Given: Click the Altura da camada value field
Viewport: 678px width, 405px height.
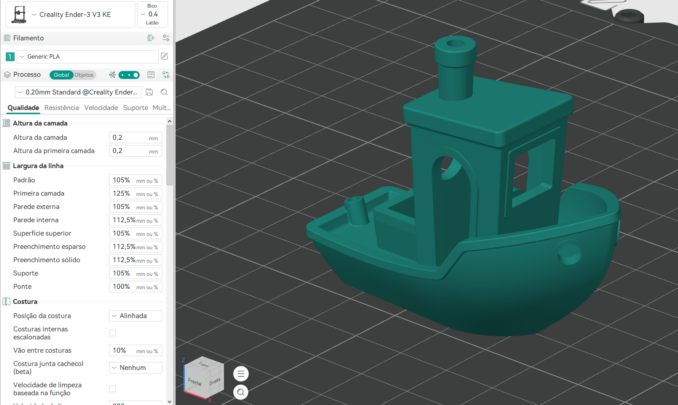Looking at the screenshot, I should [135, 137].
